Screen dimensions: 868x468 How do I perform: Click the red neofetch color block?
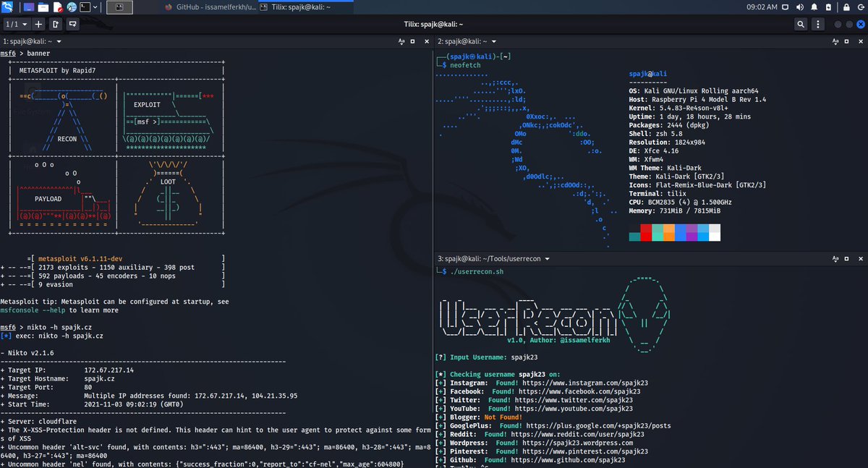tap(646, 233)
